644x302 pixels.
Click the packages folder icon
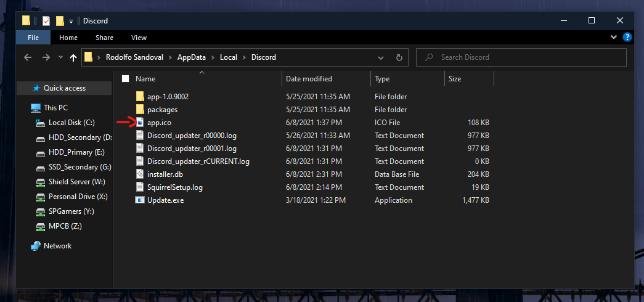[140, 110]
